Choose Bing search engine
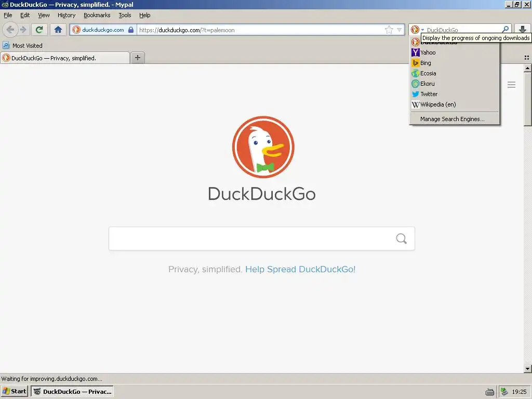532x399 pixels. pyautogui.click(x=455, y=63)
